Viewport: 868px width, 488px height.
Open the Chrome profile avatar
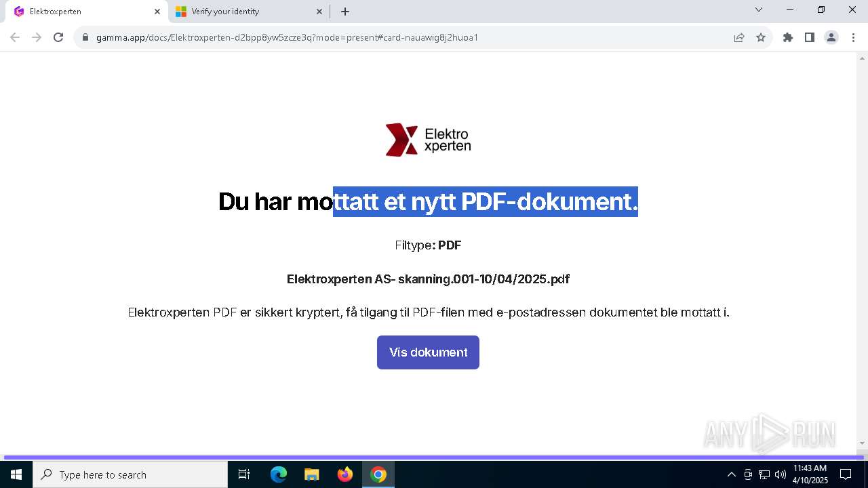click(x=831, y=37)
